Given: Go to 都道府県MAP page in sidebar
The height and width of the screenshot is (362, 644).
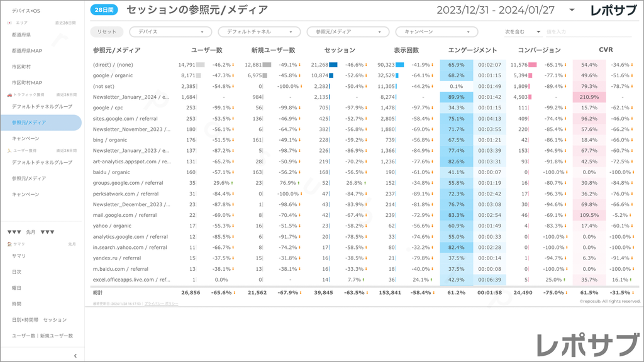Looking at the screenshot, I should coord(27,50).
